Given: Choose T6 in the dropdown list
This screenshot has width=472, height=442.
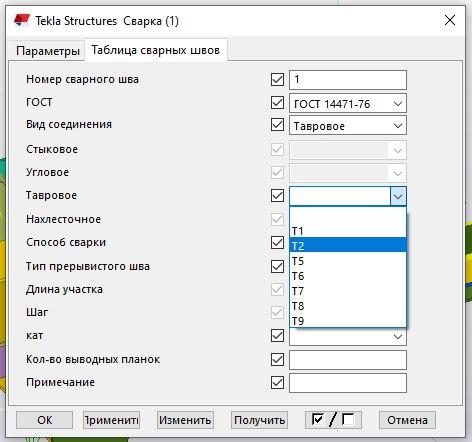Looking at the screenshot, I should pyautogui.click(x=348, y=276).
